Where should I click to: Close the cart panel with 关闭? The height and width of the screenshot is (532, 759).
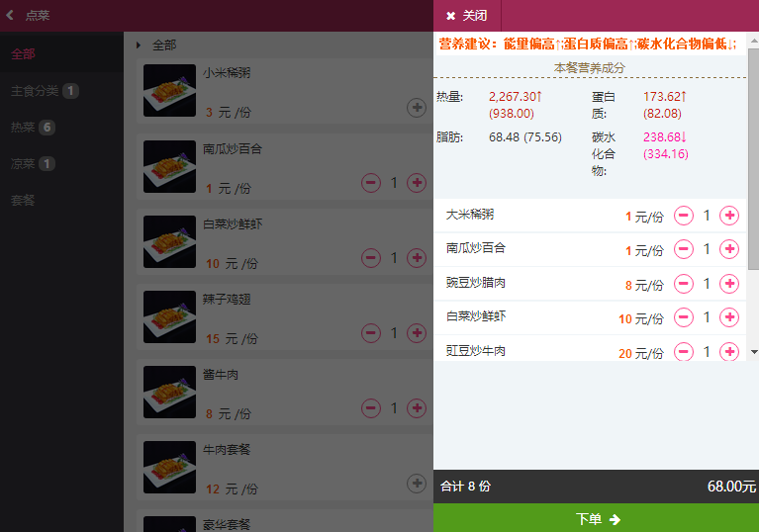click(467, 16)
